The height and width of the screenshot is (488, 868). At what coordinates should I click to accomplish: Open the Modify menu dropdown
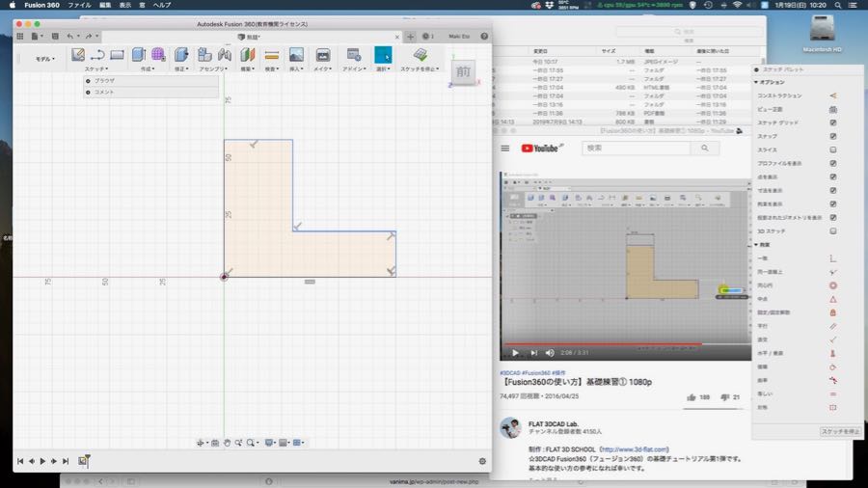(x=181, y=69)
